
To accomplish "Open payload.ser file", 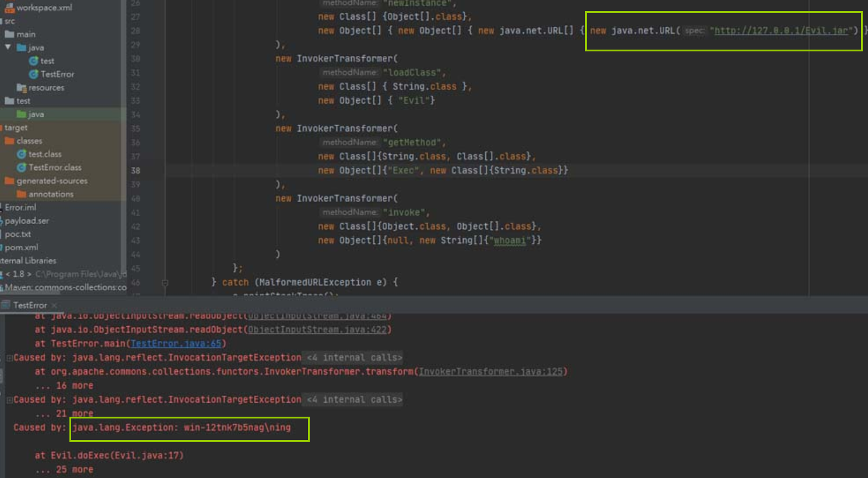I will pos(26,221).
